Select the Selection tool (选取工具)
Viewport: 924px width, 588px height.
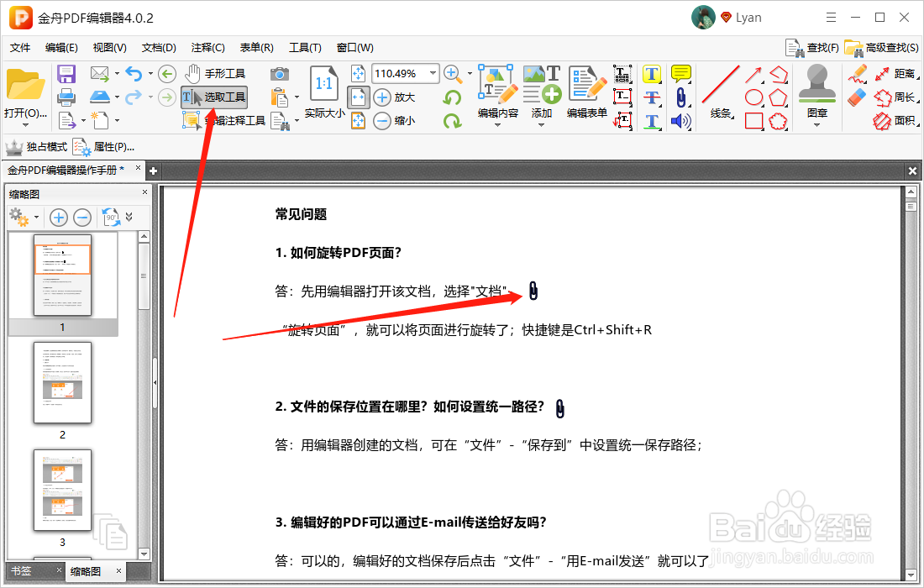214,97
